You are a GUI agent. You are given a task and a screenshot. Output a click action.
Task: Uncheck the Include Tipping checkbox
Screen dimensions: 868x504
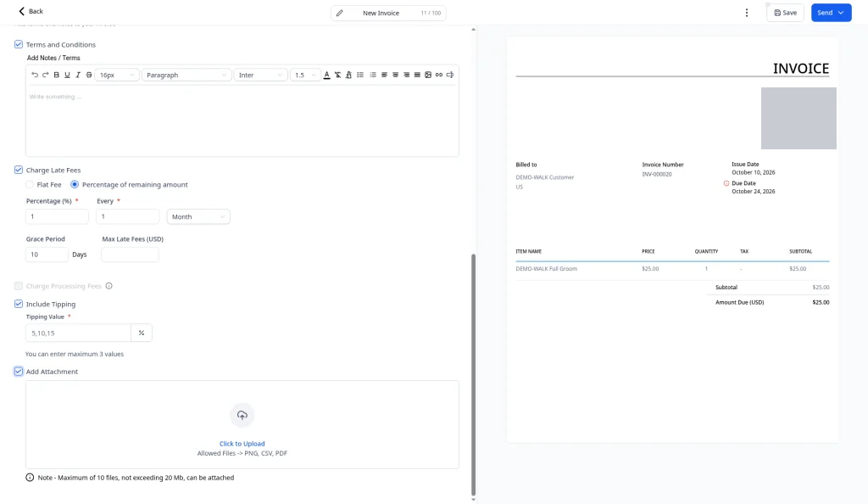19,304
